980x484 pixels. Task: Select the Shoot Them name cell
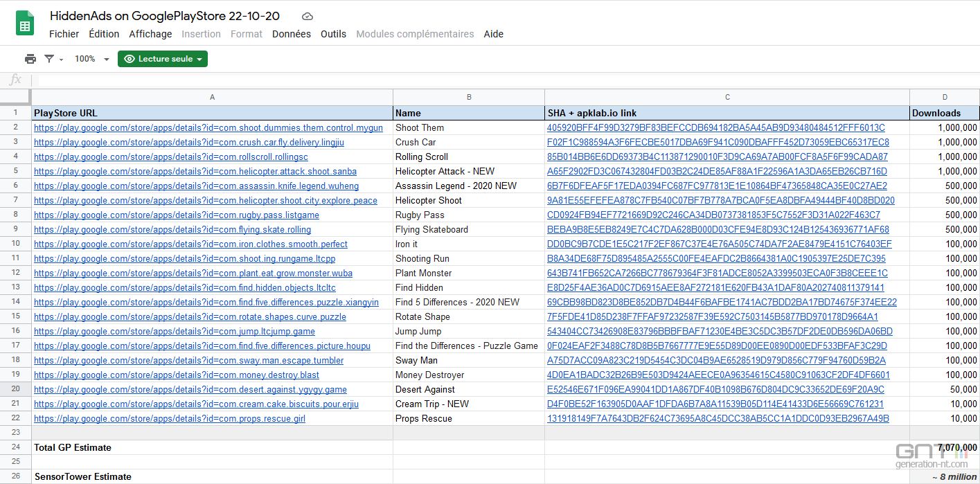469,127
